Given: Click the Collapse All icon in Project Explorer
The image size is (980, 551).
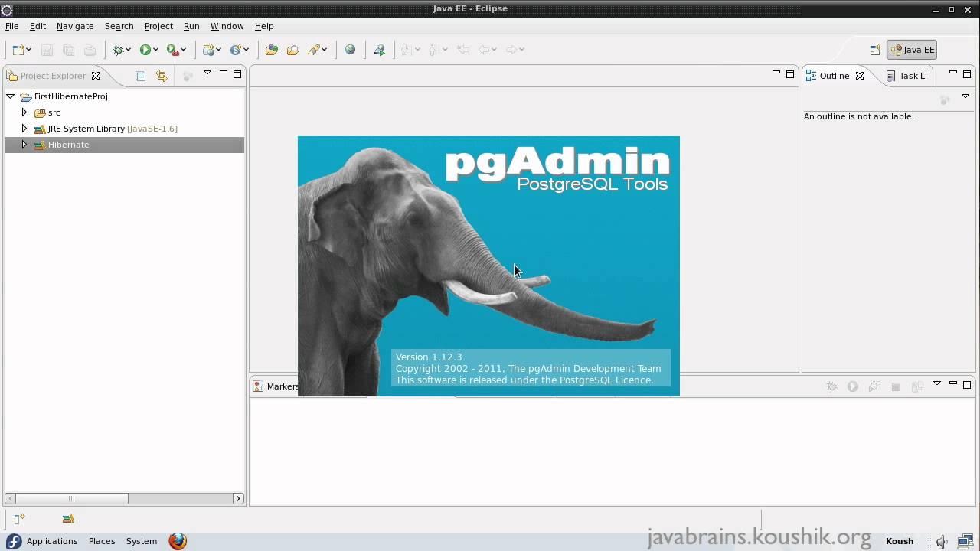Looking at the screenshot, I should 140,75.
